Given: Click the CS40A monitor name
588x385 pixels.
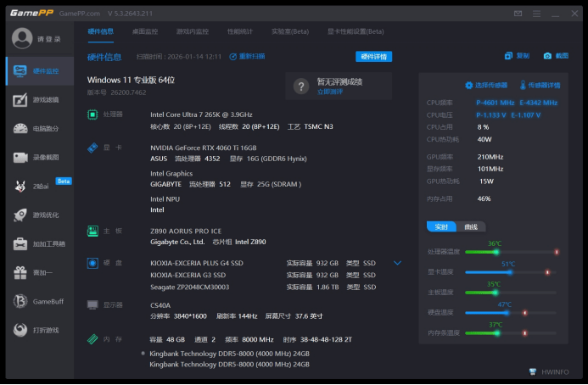Looking at the screenshot, I should [160, 305].
